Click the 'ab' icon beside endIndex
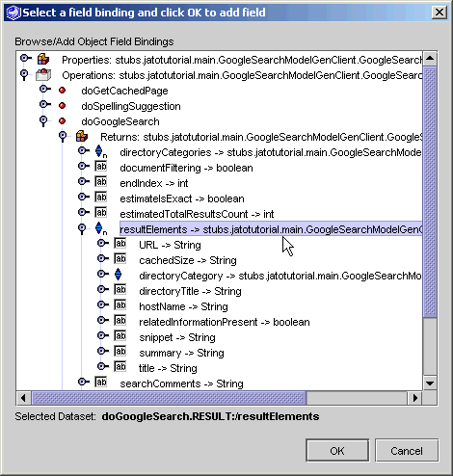The width and height of the screenshot is (453, 476). point(101,182)
